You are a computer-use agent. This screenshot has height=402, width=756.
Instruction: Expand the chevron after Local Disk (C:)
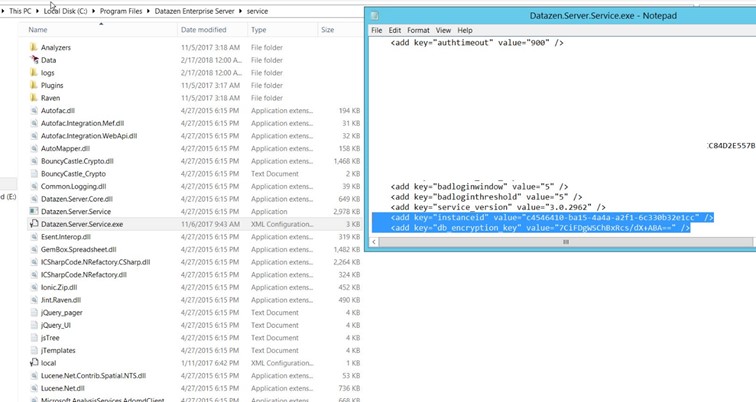91,10
